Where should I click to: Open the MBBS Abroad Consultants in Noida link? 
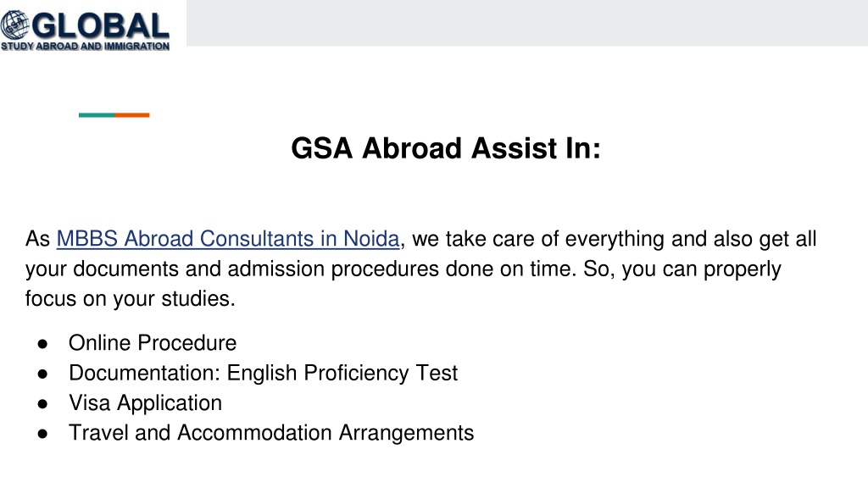227,239
